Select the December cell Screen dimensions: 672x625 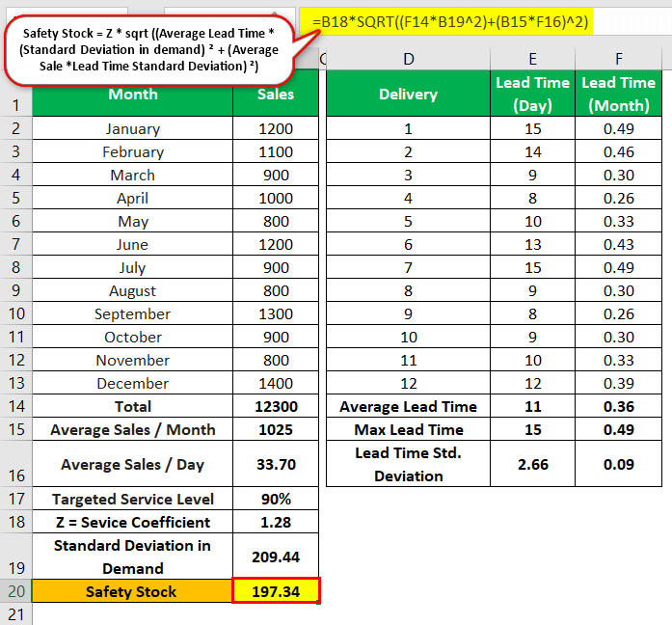click(132, 383)
